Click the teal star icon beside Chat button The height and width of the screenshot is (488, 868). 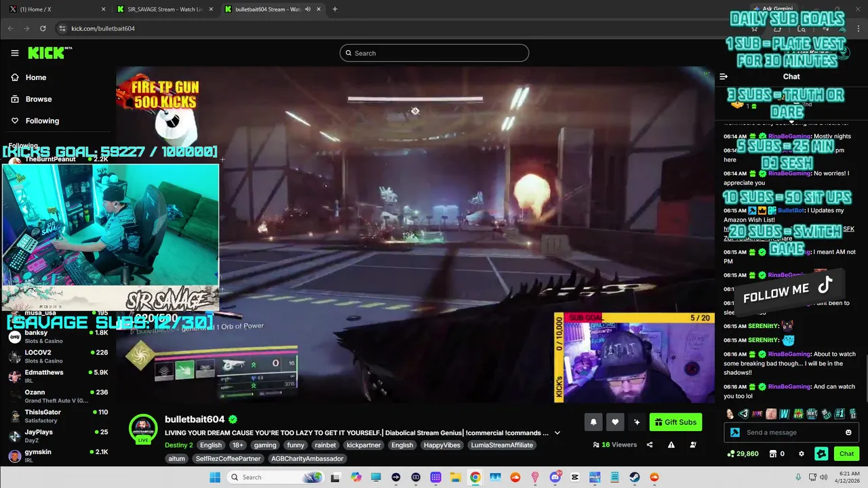pyautogui.click(x=821, y=453)
